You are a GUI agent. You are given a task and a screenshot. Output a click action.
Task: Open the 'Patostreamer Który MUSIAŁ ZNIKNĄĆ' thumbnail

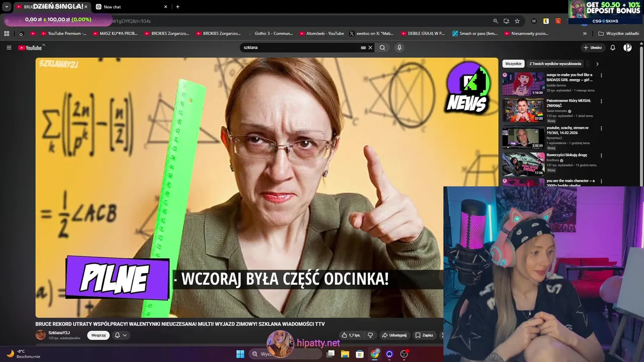point(523,110)
